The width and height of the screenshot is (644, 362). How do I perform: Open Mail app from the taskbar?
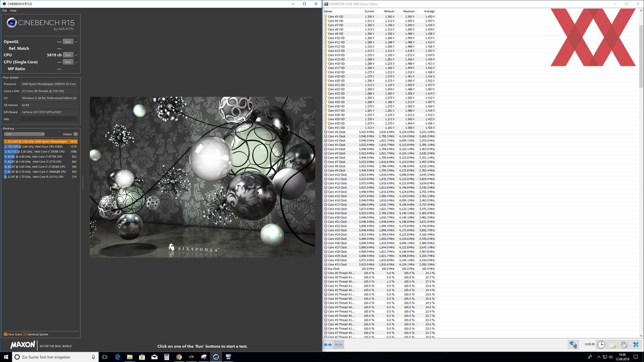coord(154,357)
